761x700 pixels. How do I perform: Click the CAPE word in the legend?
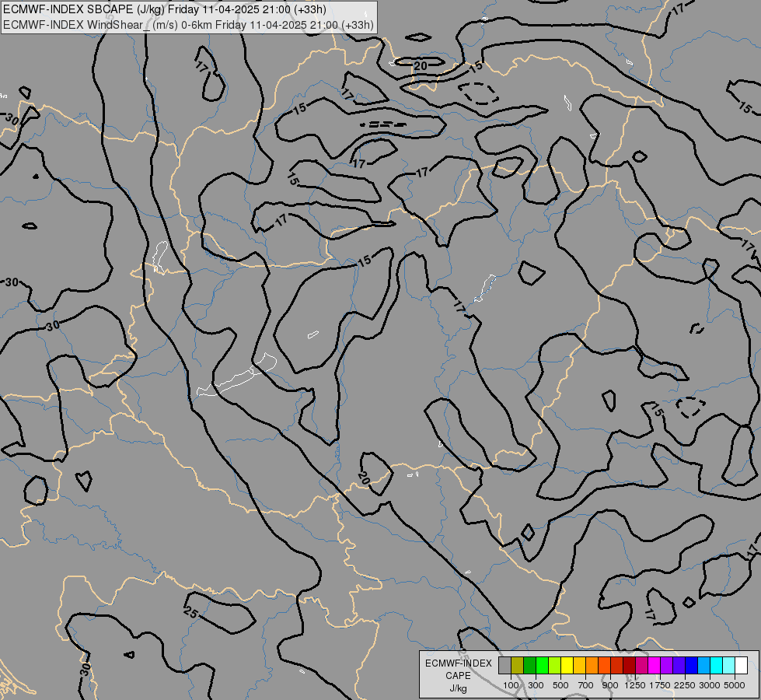point(458,676)
